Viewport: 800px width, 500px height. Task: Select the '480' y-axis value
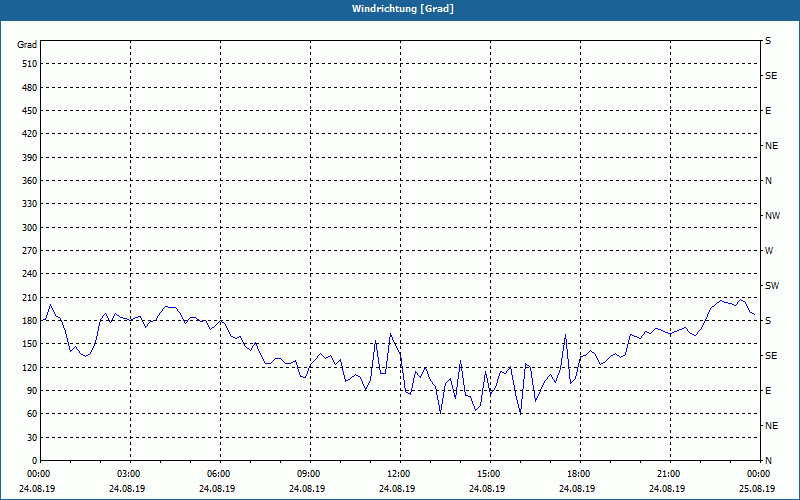[30, 87]
